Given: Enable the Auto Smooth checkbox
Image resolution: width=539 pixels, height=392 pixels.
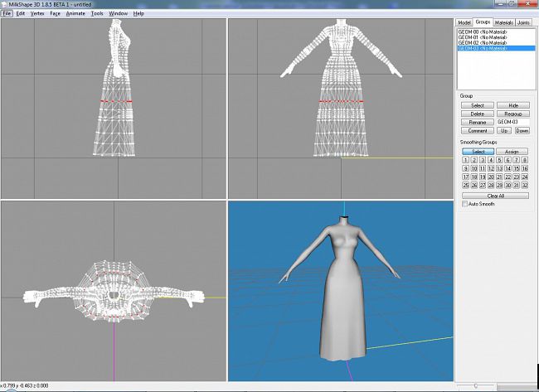Looking at the screenshot, I should click(x=465, y=204).
